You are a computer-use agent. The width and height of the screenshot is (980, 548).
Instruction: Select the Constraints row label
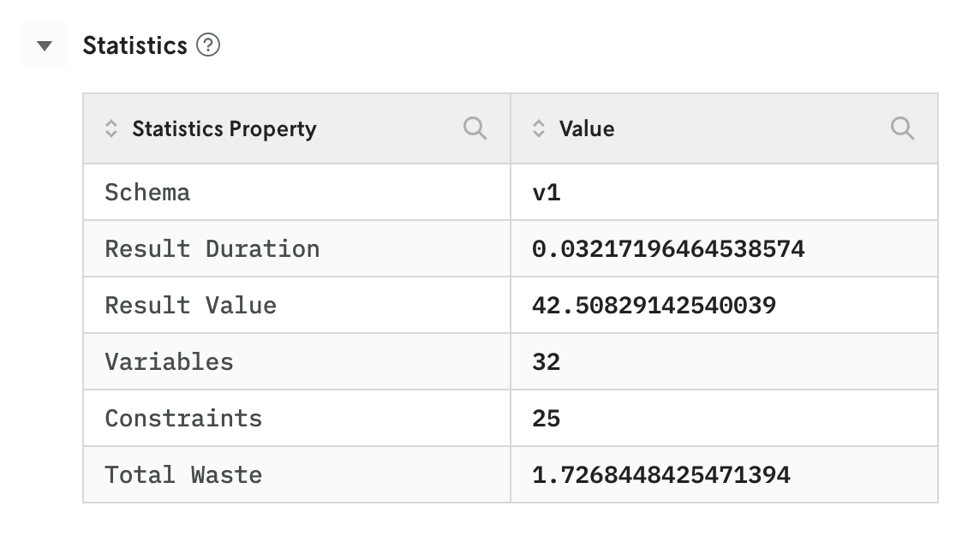(x=183, y=418)
